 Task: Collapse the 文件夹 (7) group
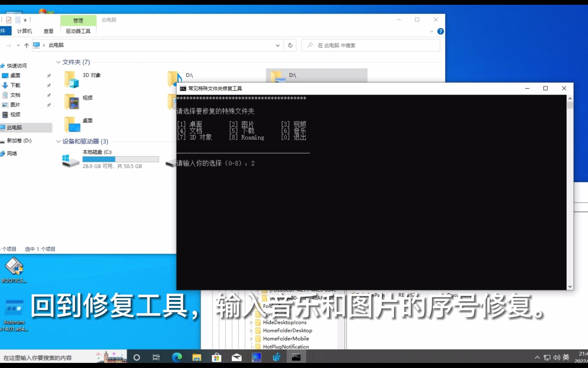(x=59, y=62)
